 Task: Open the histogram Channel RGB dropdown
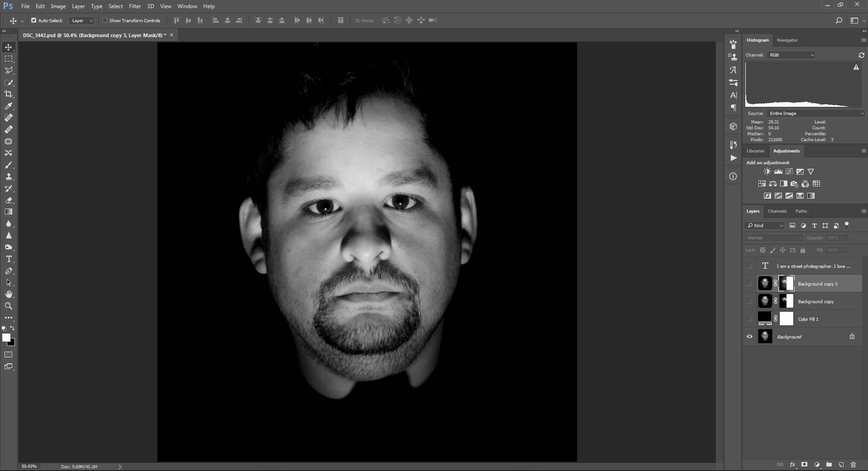(791, 55)
